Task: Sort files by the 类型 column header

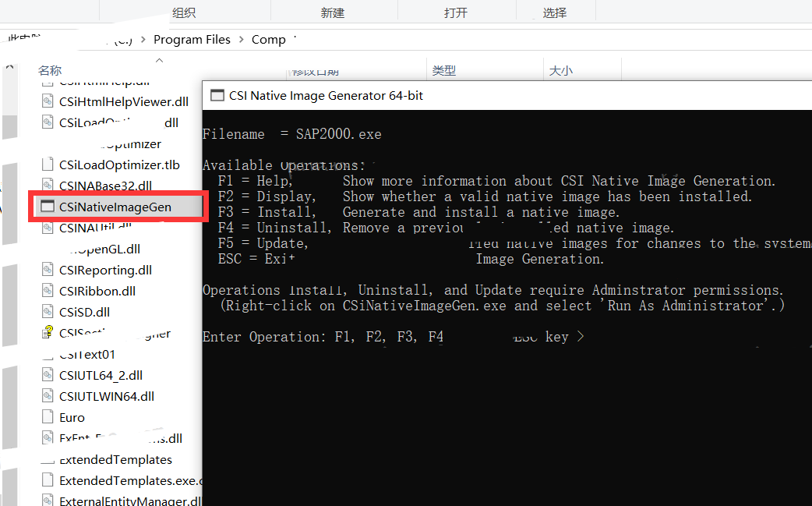Action: (x=444, y=70)
